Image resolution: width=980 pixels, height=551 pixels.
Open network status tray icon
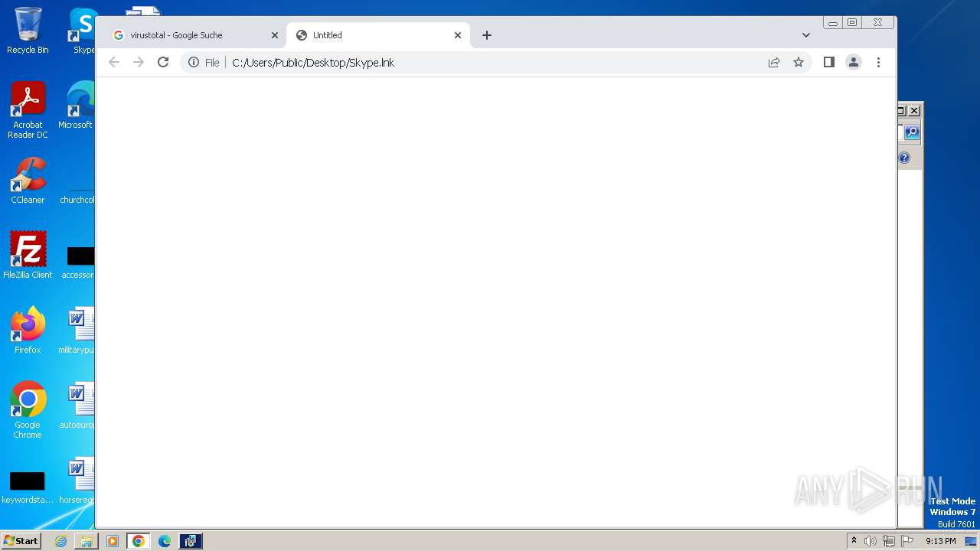tap(889, 541)
